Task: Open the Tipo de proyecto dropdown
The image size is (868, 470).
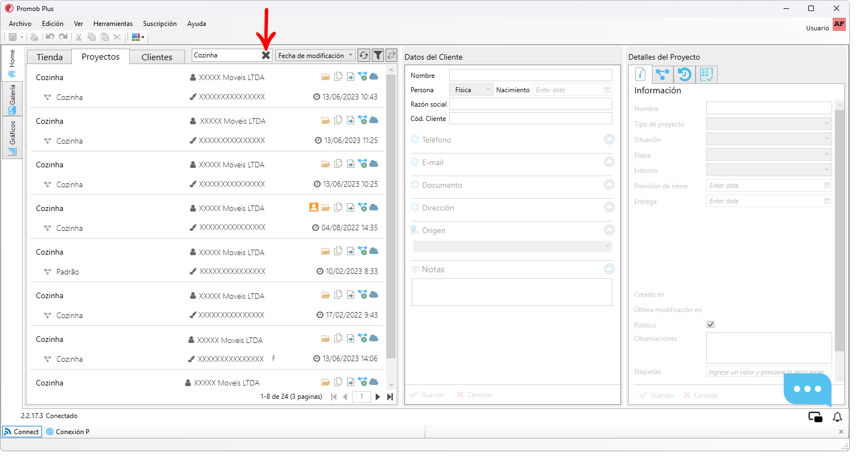Action: (x=769, y=124)
